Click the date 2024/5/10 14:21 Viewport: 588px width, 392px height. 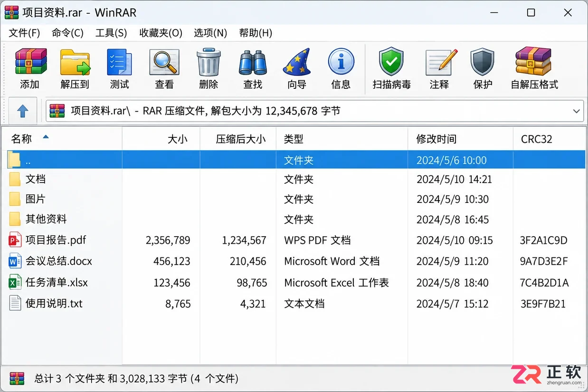click(454, 180)
